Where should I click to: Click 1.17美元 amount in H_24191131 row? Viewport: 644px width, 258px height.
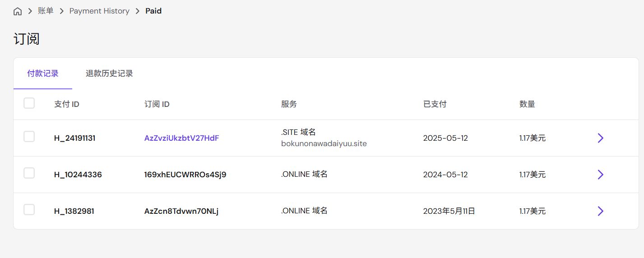(x=533, y=138)
